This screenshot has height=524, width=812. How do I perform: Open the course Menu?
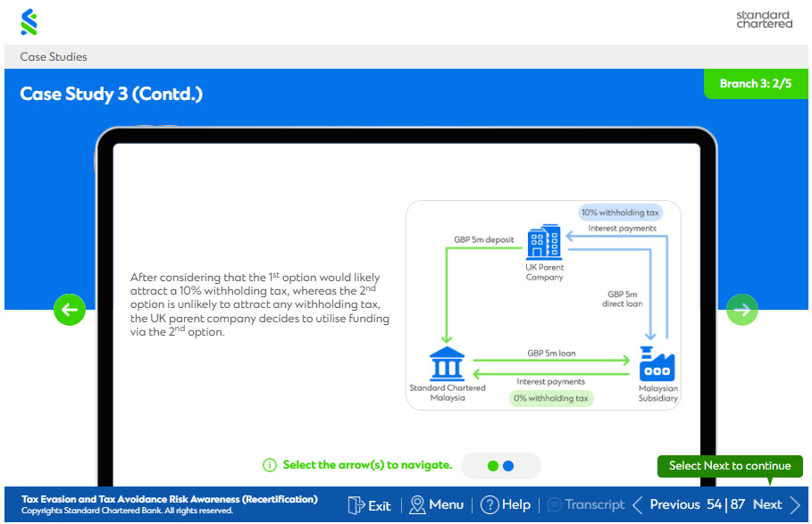point(437,505)
